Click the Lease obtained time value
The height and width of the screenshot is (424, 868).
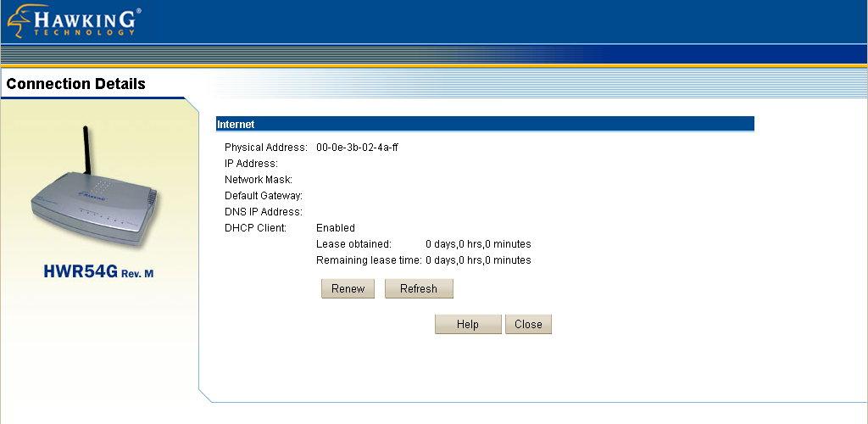pyautogui.click(x=478, y=243)
